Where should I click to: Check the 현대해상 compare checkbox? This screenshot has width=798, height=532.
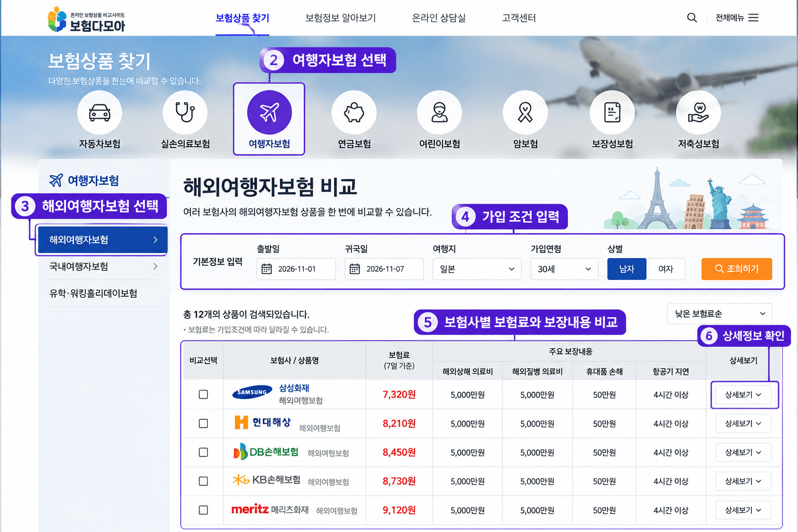click(204, 424)
